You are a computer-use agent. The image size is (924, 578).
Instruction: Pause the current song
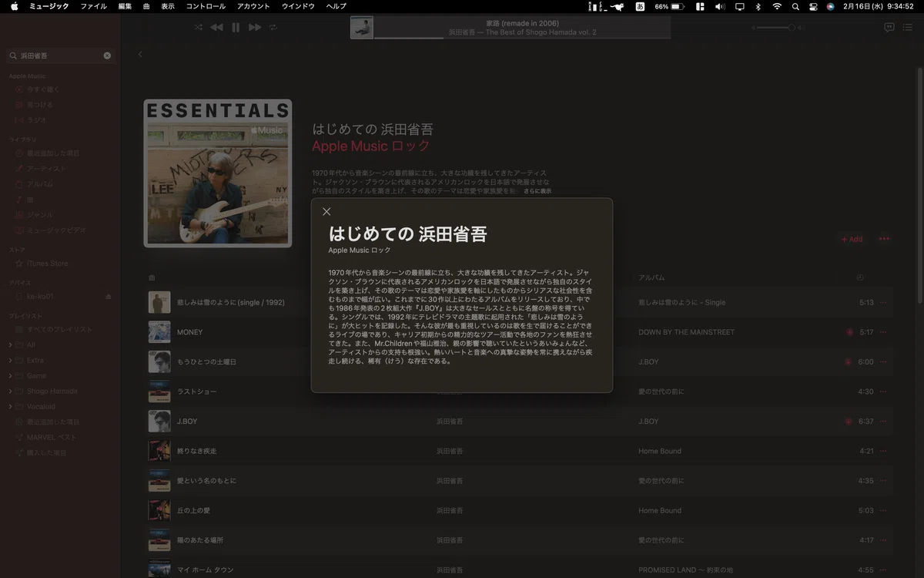coord(236,27)
